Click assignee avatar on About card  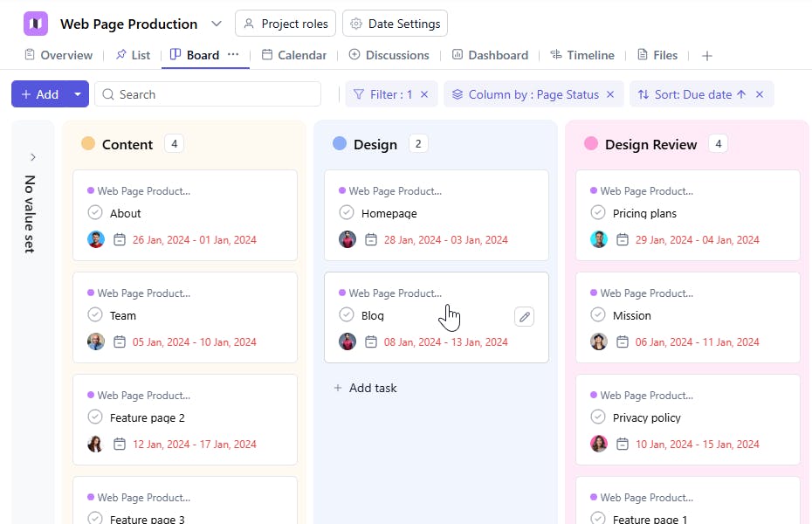(x=96, y=239)
